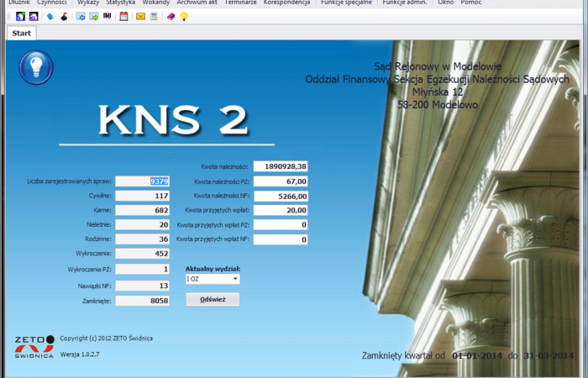The image size is (588, 378).
Task: Click the Kwota należności NF field
Action: (281, 196)
